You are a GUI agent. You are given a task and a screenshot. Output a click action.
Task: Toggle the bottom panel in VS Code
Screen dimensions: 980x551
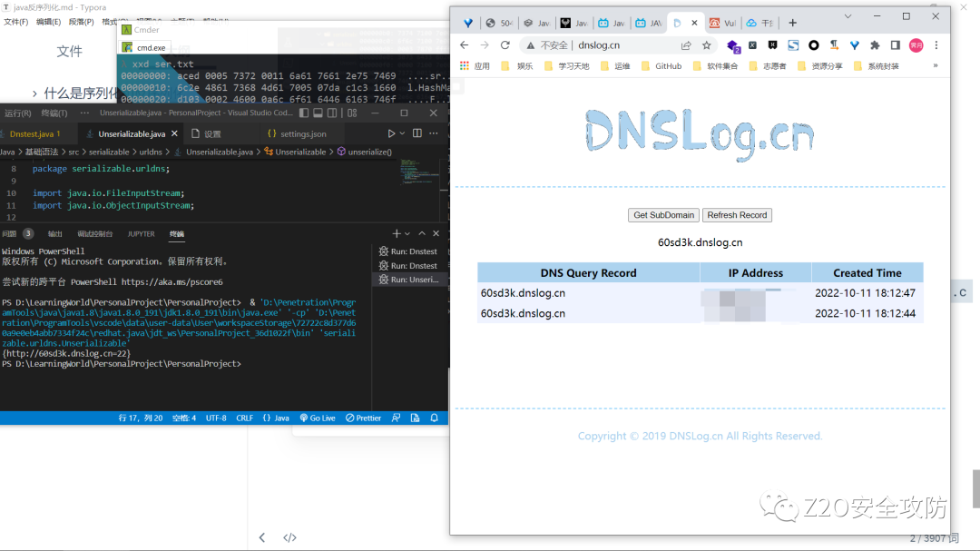[x=318, y=113]
